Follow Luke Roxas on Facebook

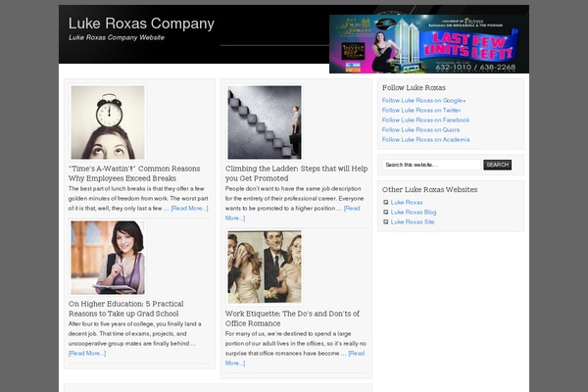[425, 120]
